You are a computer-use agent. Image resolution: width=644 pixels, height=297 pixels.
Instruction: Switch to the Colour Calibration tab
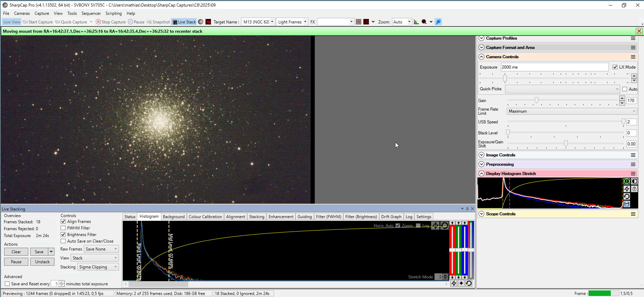(x=205, y=217)
